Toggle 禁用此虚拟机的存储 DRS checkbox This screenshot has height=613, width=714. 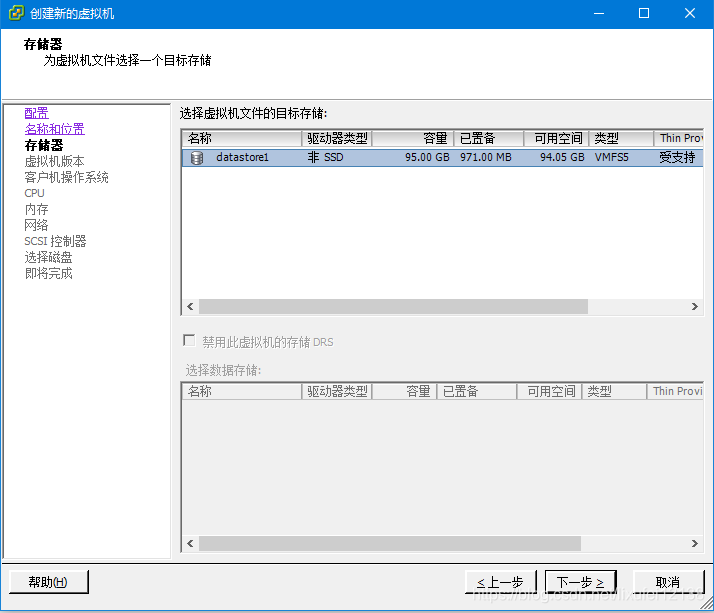pyautogui.click(x=189, y=341)
